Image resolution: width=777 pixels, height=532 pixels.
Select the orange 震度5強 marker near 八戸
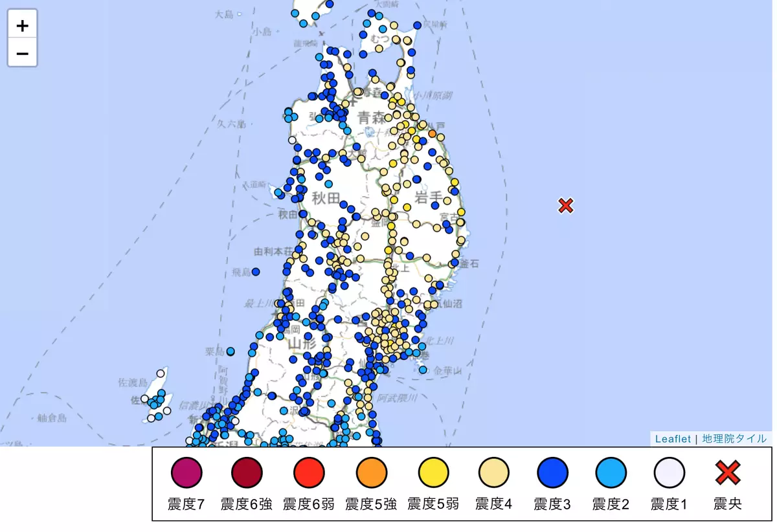(432, 134)
